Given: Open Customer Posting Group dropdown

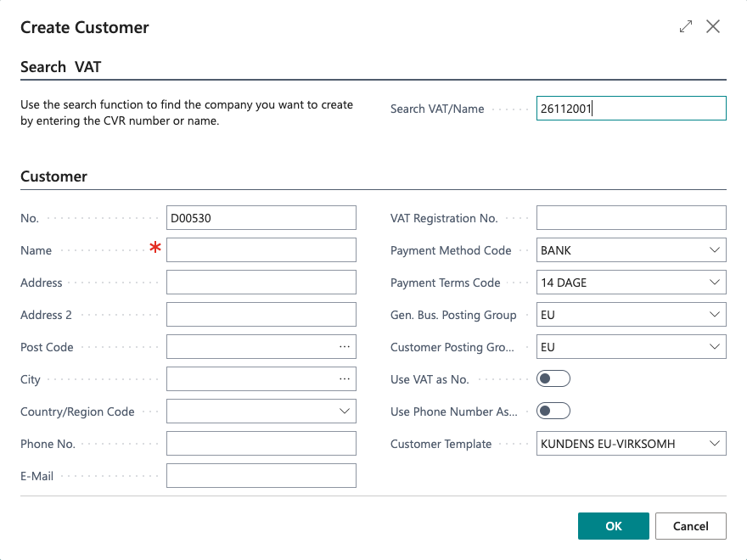Looking at the screenshot, I should pos(713,347).
